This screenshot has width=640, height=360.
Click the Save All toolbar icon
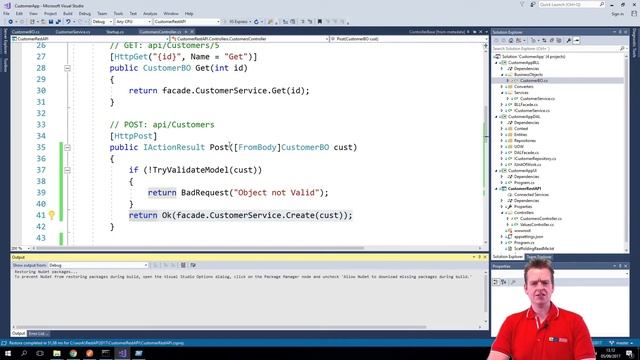tap(58, 22)
